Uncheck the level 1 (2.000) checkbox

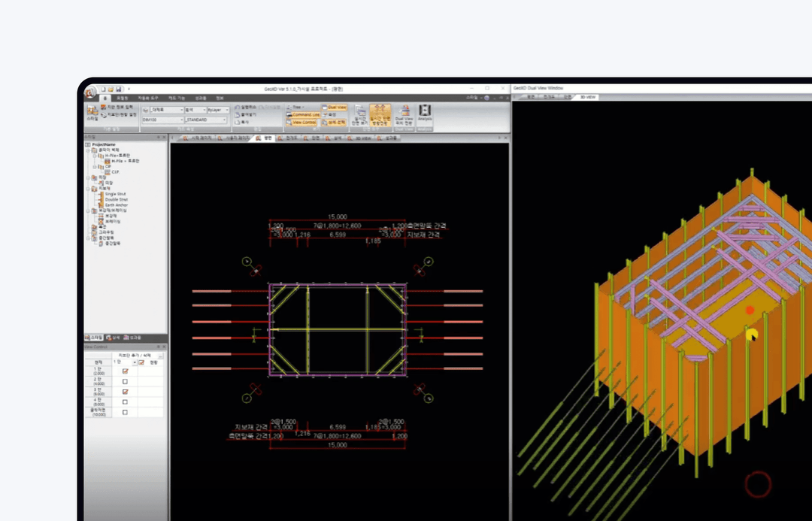(125, 371)
